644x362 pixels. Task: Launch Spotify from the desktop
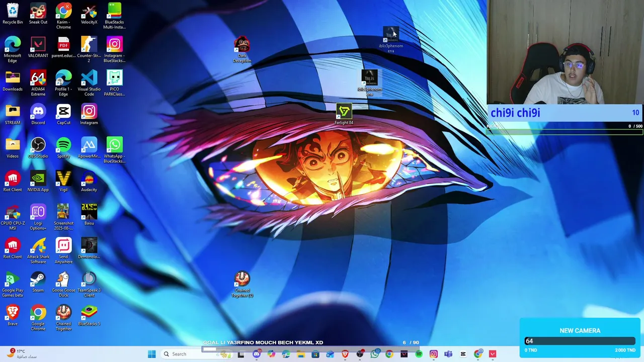tap(63, 148)
